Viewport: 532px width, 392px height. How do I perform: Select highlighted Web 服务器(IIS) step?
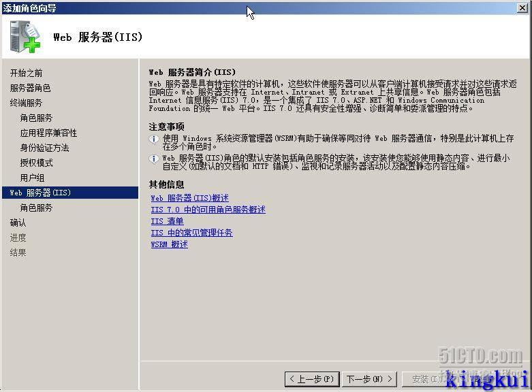pyautogui.click(x=70, y=193)
